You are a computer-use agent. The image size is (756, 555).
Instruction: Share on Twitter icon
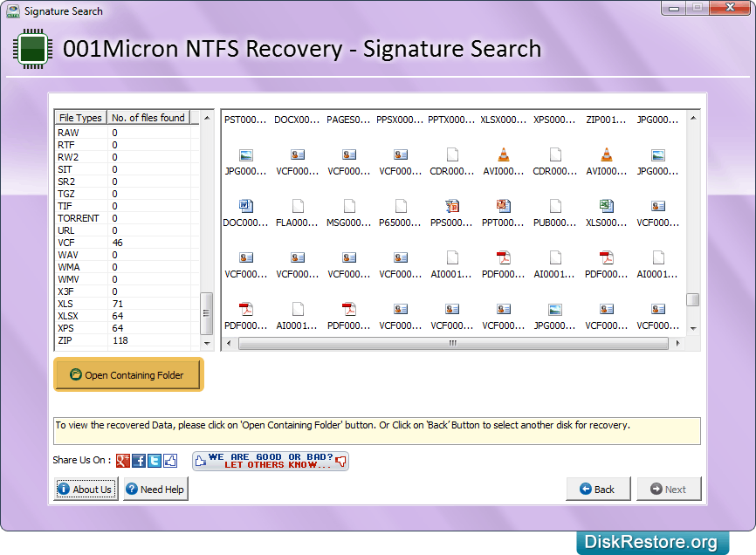pos(155,461)
